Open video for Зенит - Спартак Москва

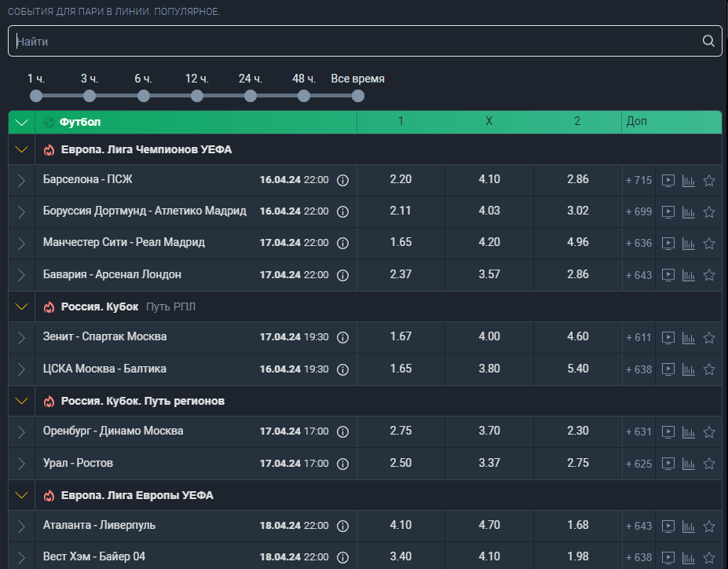(668, 337)
